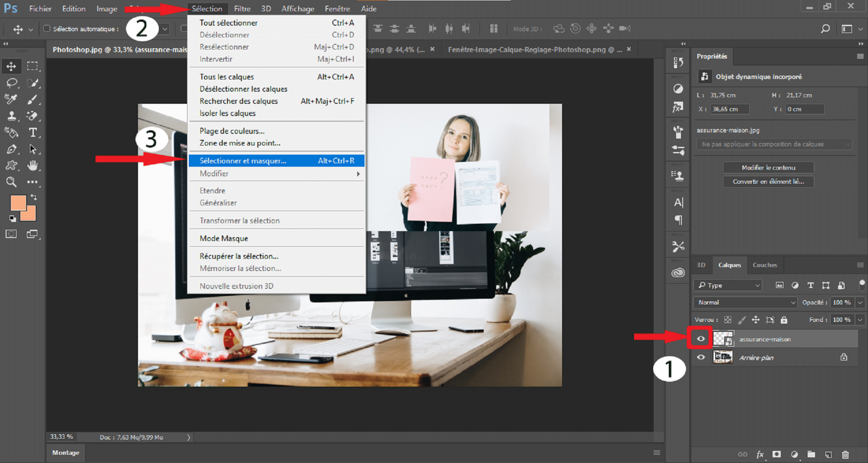Choose Plage de couleurs menu entry

point(276,131)
